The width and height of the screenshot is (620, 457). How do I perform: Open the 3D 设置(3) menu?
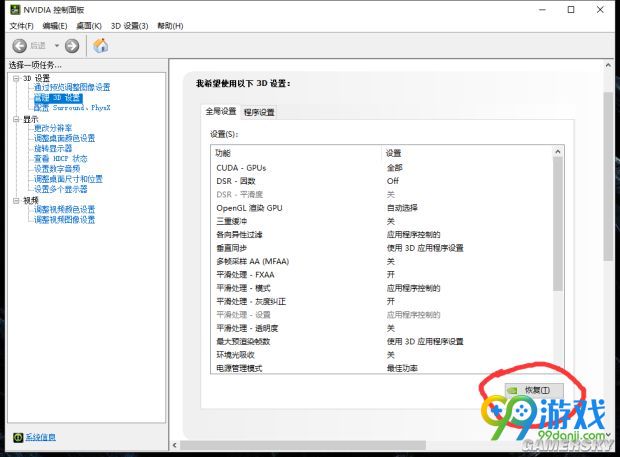[129, 26]
